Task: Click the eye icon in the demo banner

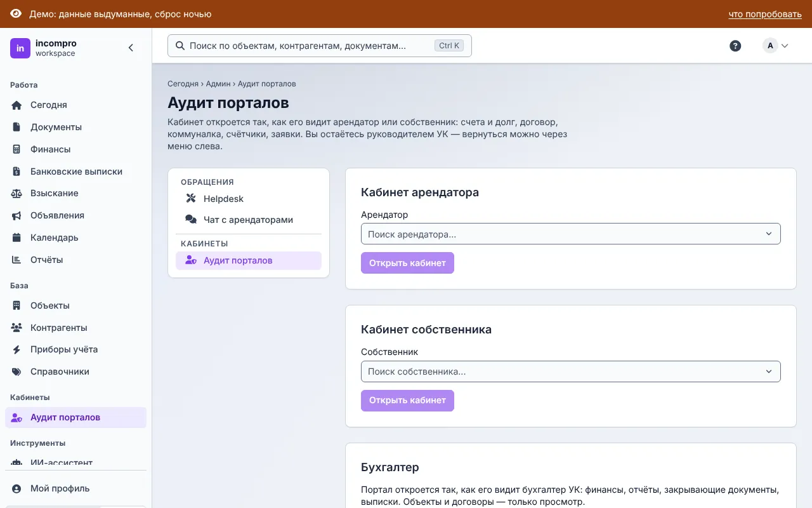Action: coord(16,14)
